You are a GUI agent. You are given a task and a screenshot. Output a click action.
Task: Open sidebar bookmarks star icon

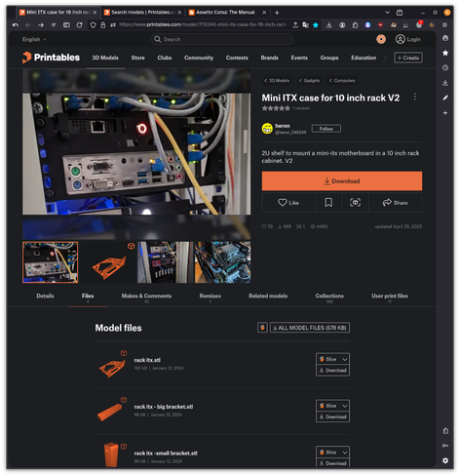coord(445,53)
